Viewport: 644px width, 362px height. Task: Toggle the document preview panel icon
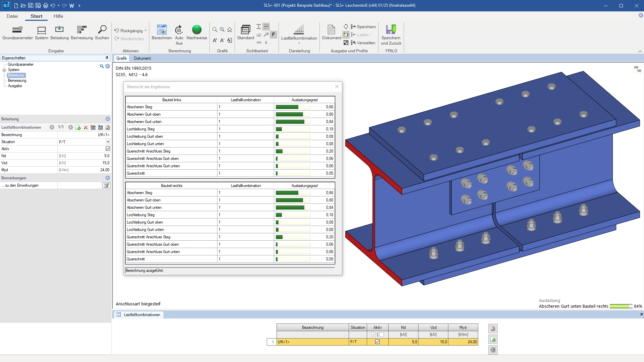pyautogui.click(x=346, y=35)
